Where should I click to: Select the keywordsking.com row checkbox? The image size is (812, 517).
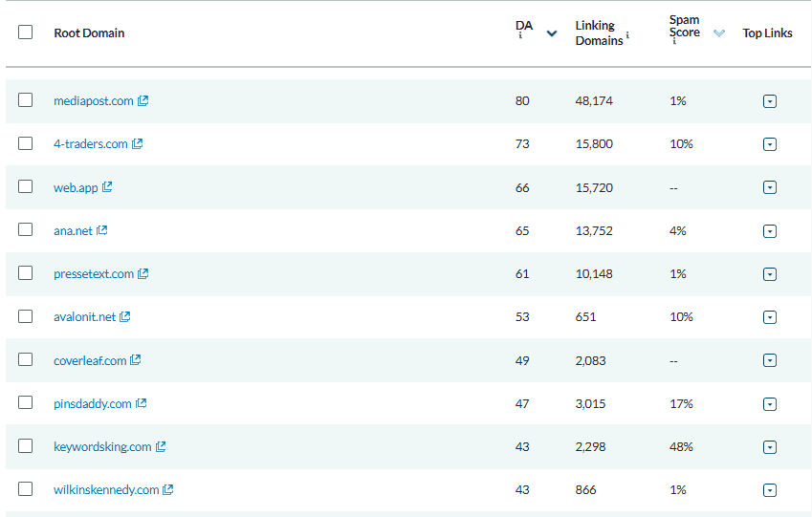click(x=26, y=446)
